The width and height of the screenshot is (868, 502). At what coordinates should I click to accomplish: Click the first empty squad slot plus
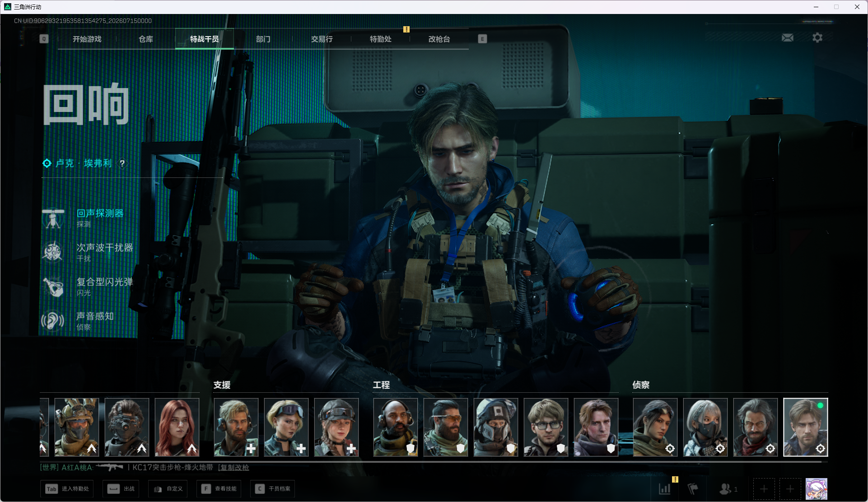coord(764,489)
